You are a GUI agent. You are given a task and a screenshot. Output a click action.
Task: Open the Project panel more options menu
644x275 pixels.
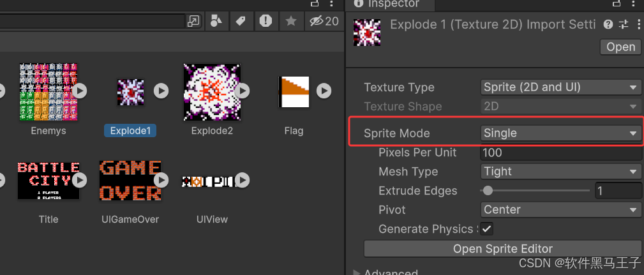pos(331,4)
